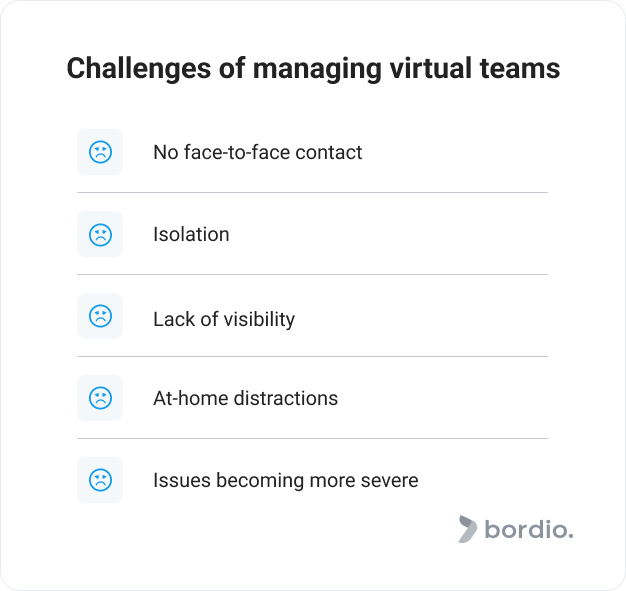The image size is (626, 591).
Task: Click the gray Bordio arrow logo mark
Action: [468, 529]
